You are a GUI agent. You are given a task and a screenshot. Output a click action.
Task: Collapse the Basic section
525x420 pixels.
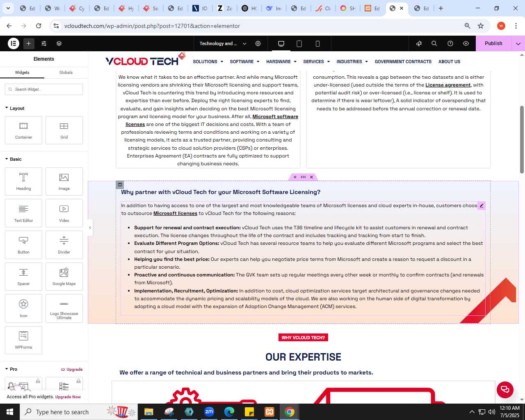[13, 159]
